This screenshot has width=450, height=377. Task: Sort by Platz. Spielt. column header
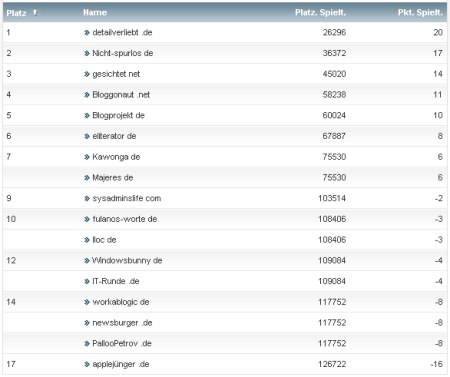pyautogui.click(x=320, y=13)
